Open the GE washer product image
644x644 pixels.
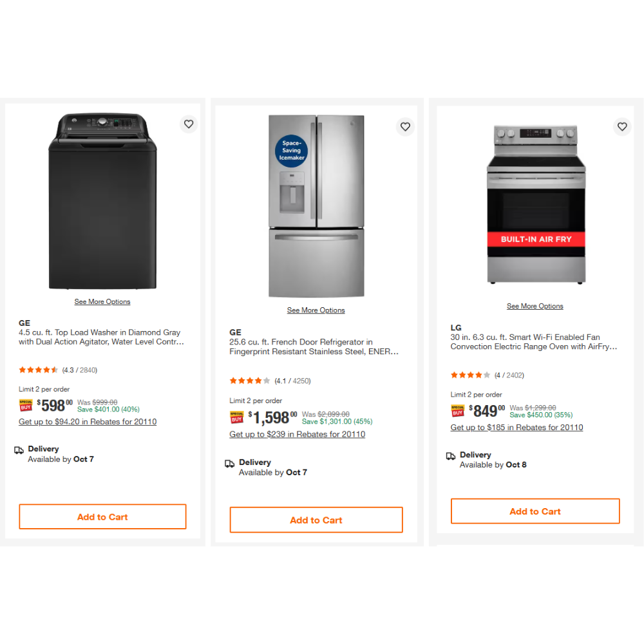pos(102,202)
